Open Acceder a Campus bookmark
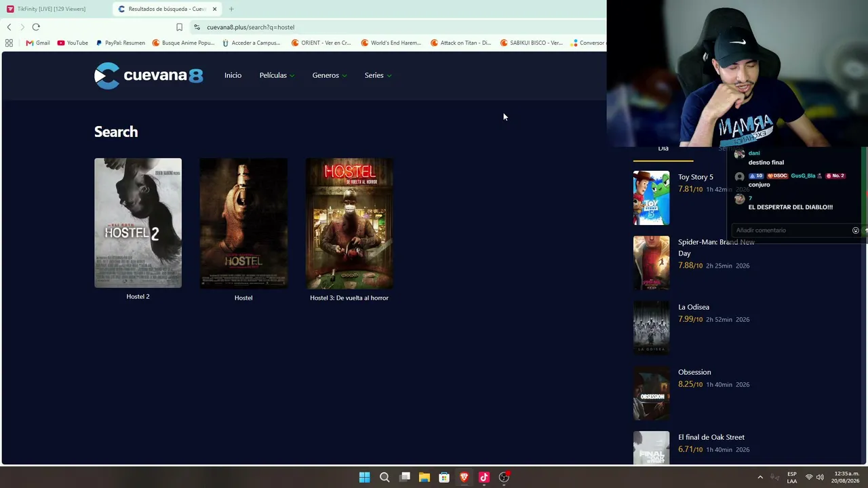Screen dimensions: 868x488 tap(251, 43)
